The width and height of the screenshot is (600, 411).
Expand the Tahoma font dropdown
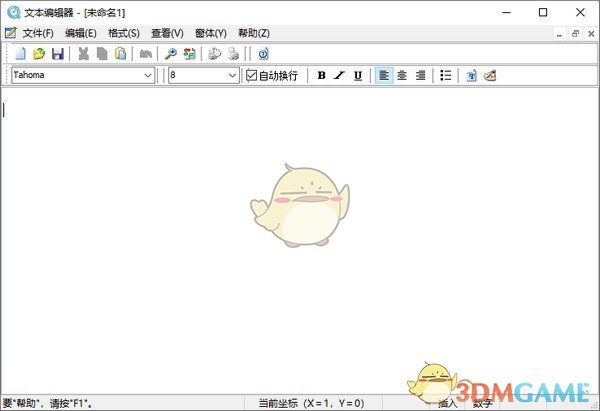[148, 75]
